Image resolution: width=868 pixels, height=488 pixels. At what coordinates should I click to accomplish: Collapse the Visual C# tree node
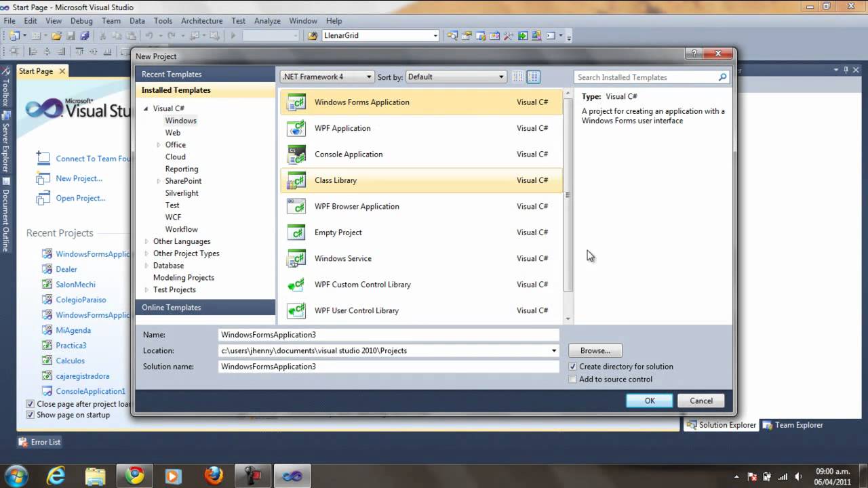point(145,108)
